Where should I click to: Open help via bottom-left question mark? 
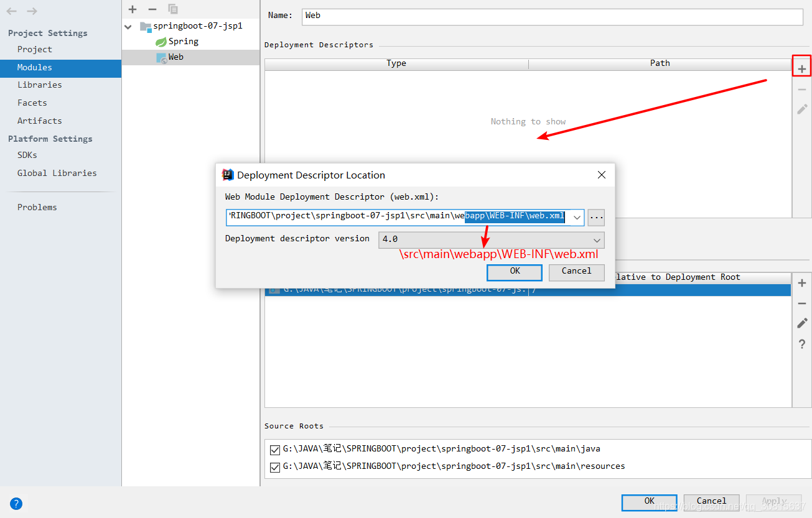16,504
